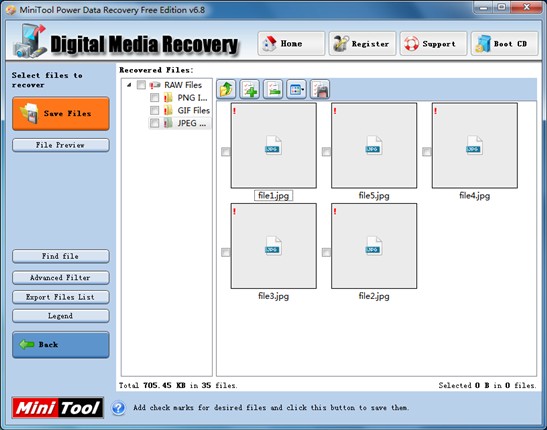This screenshot has width=547, height=430.
Task: Click the GIF Files folder icon
Action: (x=168, y=111)
